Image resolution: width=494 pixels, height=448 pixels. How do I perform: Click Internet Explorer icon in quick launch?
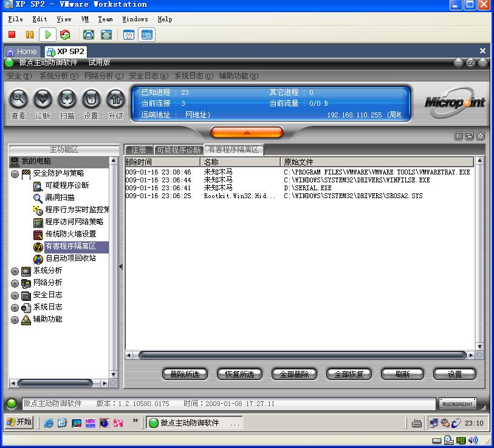(x=48, y=423)
